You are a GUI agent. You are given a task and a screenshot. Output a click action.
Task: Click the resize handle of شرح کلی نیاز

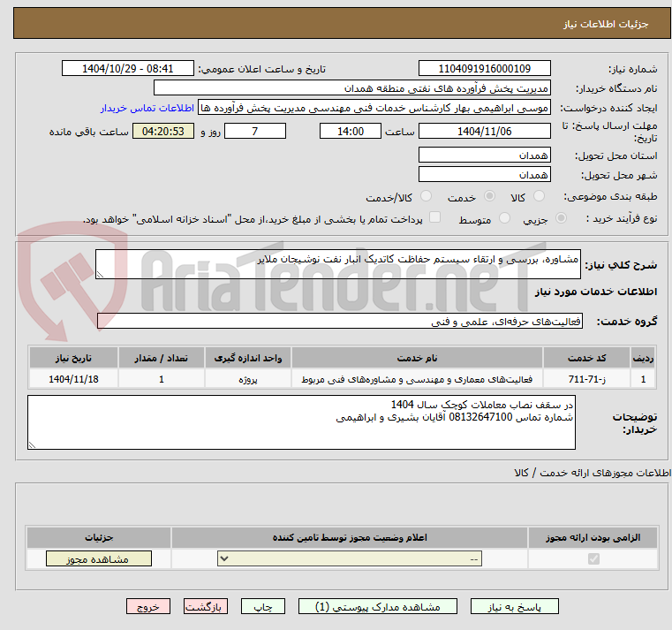point(100,275)
